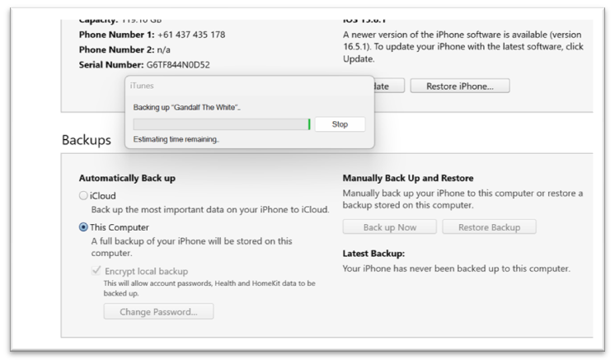Viewport: 615px width, 364px height.
Task: Select the This Computer radio option
Action: click(83, 227)
